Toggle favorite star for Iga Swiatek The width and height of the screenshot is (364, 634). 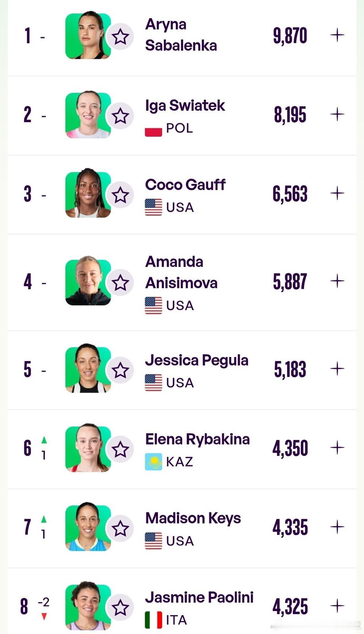pos(120,116)
